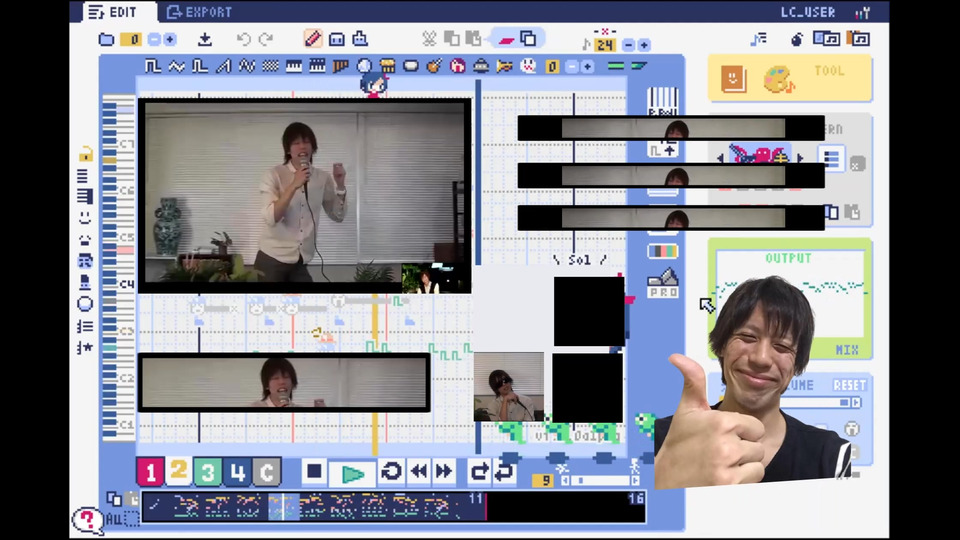The width and height of the screenshot is (960, 540).
Task: Select track tab 2
Action: pos(179,471)
